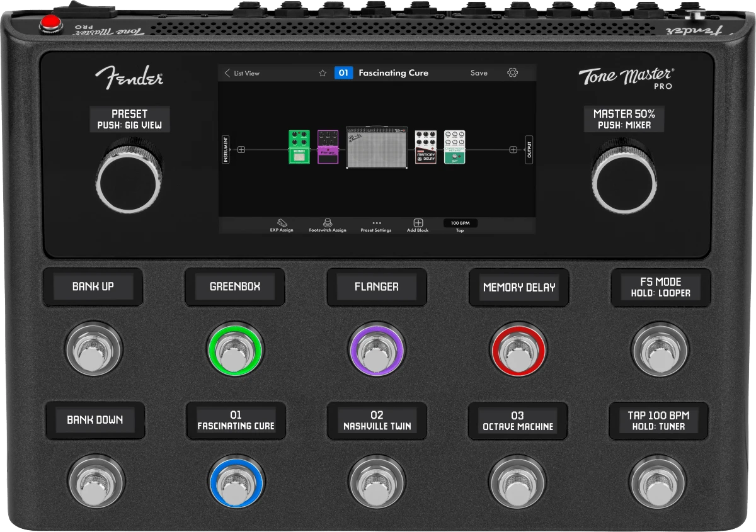
Task: Toggle the favorite star for Fascinating Cure
Action: (x=322, y=73)
